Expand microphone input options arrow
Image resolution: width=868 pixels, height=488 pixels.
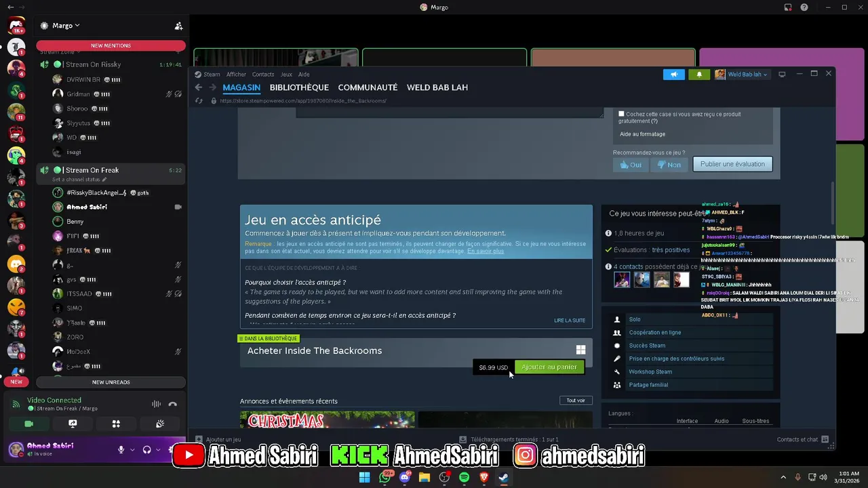(132, 449)
